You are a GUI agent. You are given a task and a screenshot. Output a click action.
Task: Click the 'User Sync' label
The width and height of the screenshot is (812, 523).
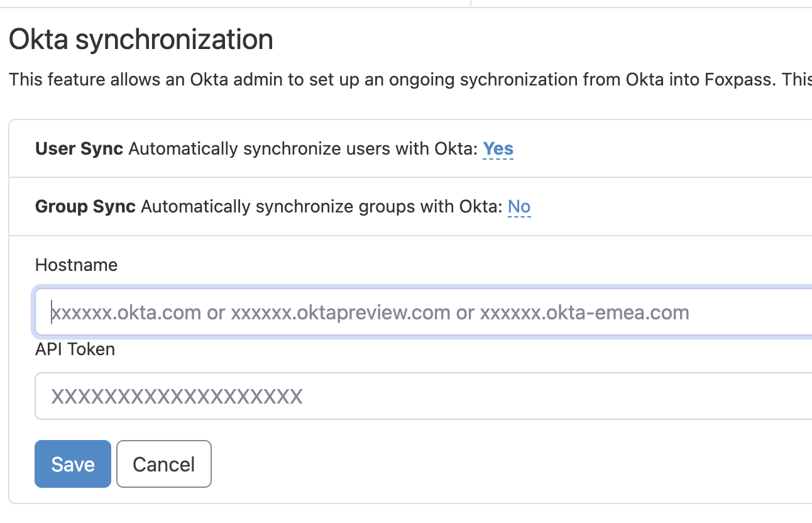tap(80, 149)
